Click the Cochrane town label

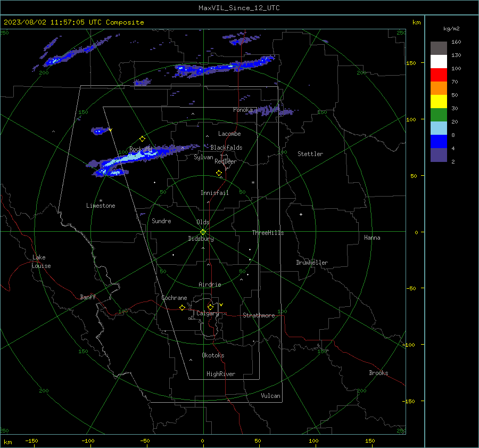point(174,298)
